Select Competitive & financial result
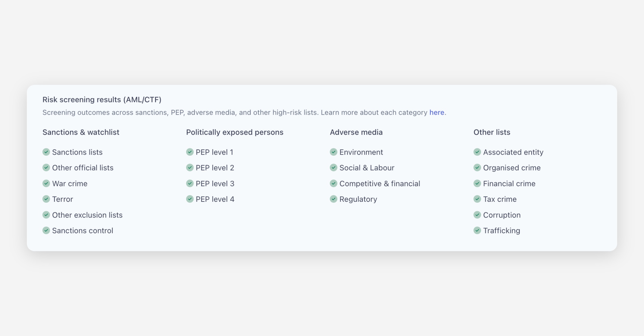 [379, 184]
